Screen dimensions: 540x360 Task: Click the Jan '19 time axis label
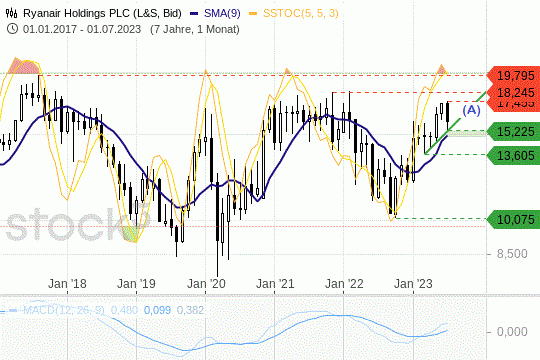[136, 284]
